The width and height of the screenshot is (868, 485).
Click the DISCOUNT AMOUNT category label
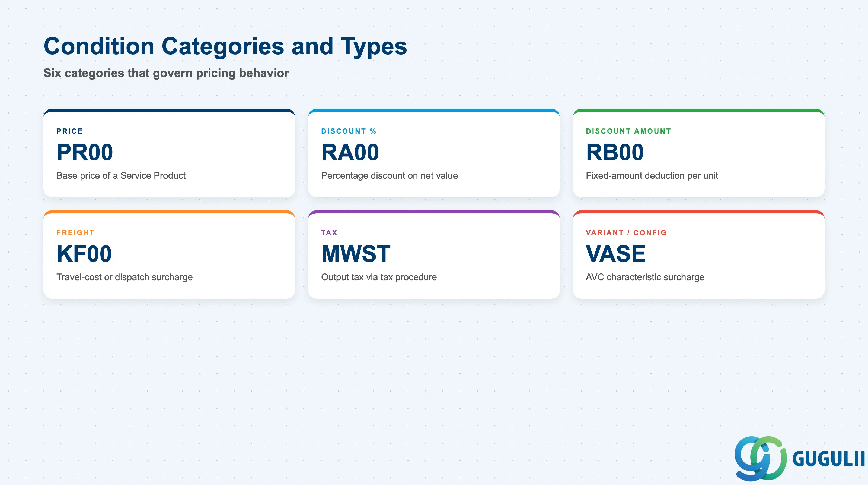(628, 131)
